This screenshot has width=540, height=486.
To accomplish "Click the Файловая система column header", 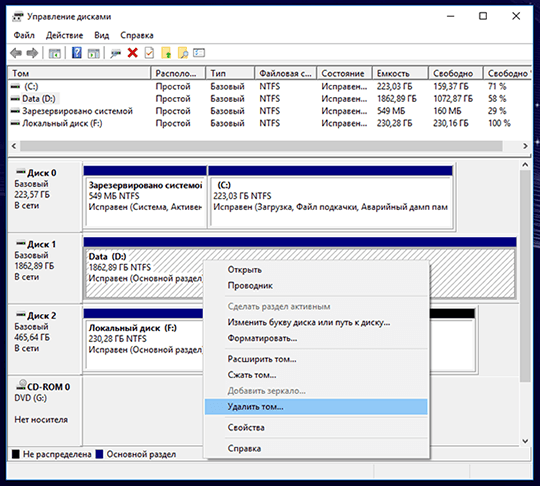I will point(286,73).
